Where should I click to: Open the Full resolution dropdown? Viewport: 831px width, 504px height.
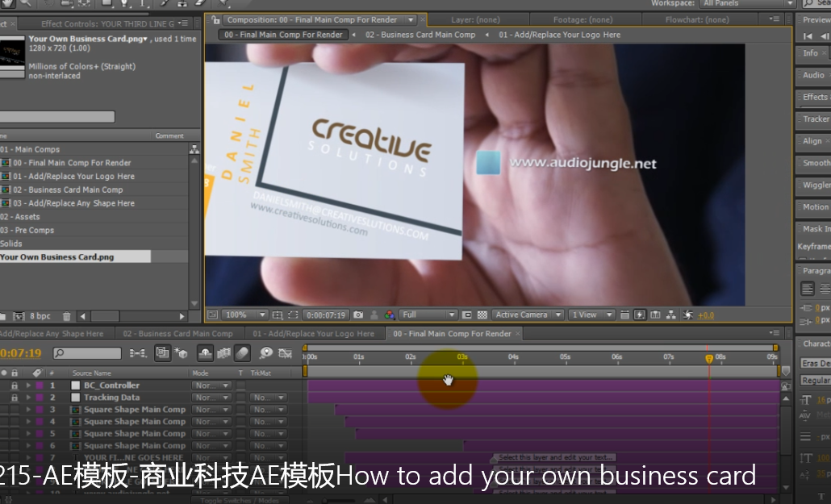click(x=428, y=314)
